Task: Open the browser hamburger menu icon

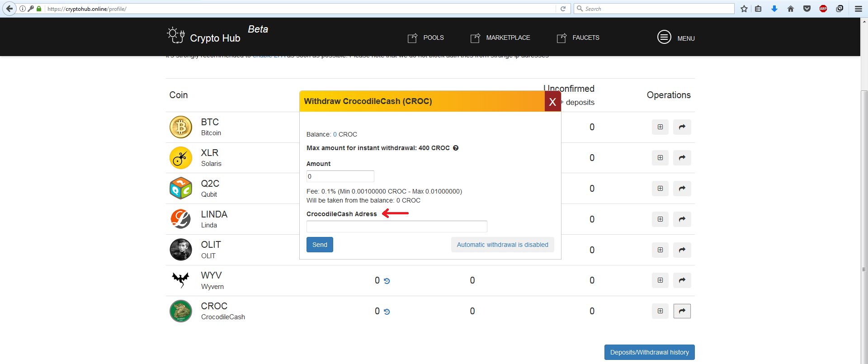Action: point(859,9)
